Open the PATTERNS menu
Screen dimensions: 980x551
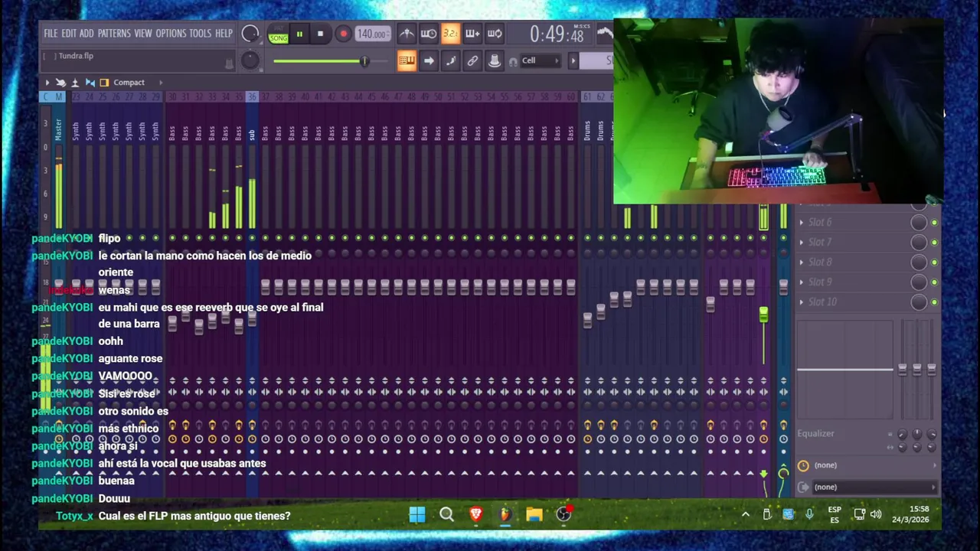(x=114, y=34)
